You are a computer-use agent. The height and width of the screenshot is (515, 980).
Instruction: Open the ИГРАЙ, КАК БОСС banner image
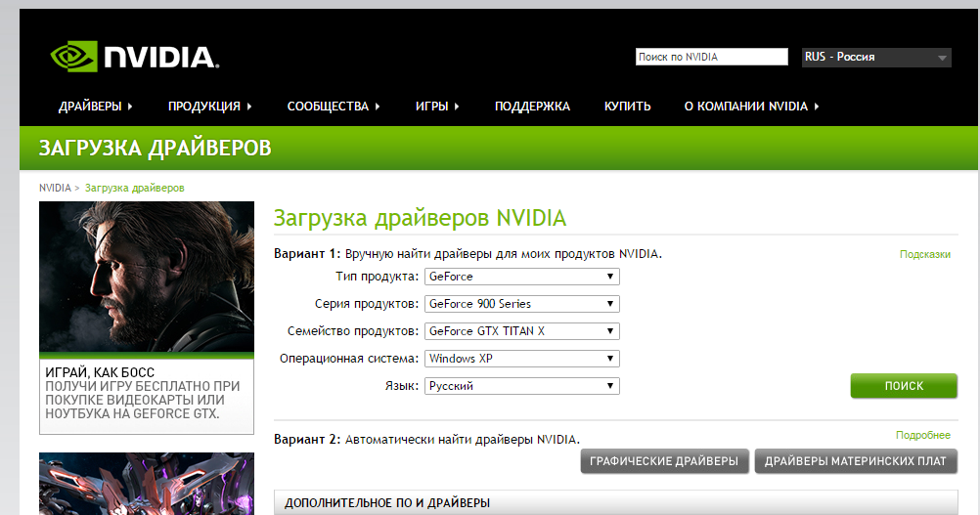147,278
